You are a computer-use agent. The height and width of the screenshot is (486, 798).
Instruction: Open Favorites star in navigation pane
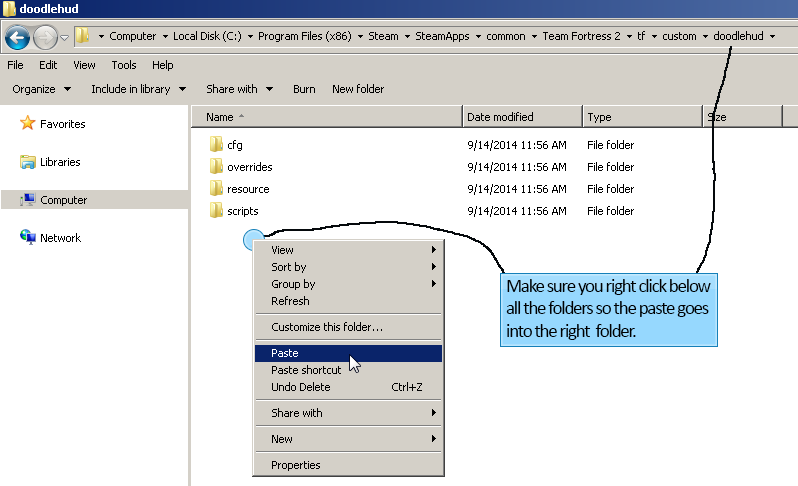tap(28, 124)
